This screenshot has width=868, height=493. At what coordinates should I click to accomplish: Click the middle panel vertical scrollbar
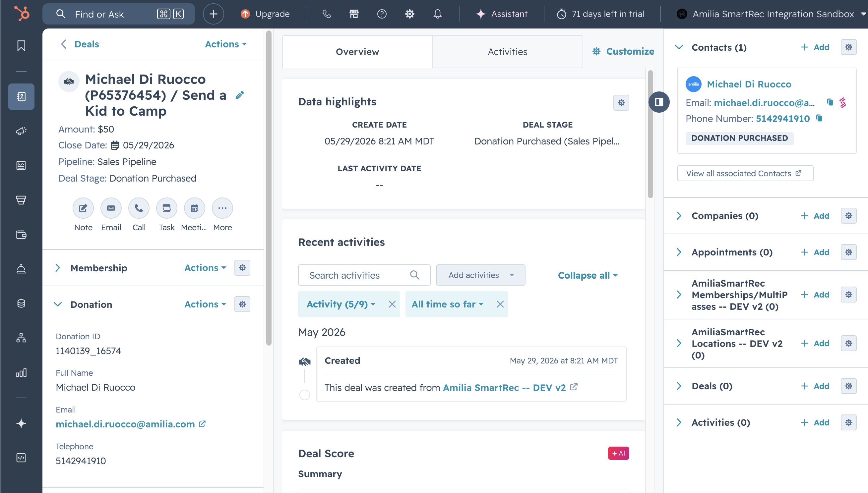point(650,134)
